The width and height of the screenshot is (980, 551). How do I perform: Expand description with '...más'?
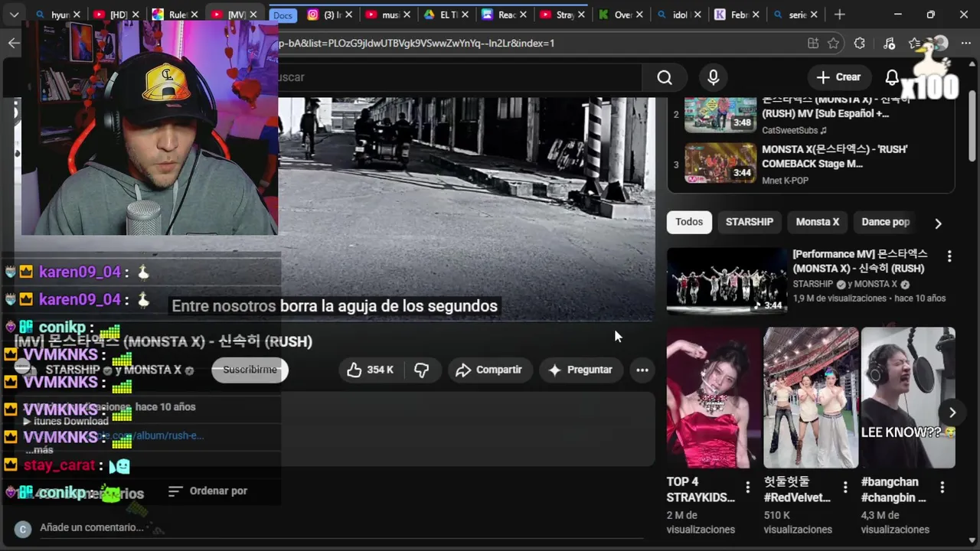[x=39, y=450]
